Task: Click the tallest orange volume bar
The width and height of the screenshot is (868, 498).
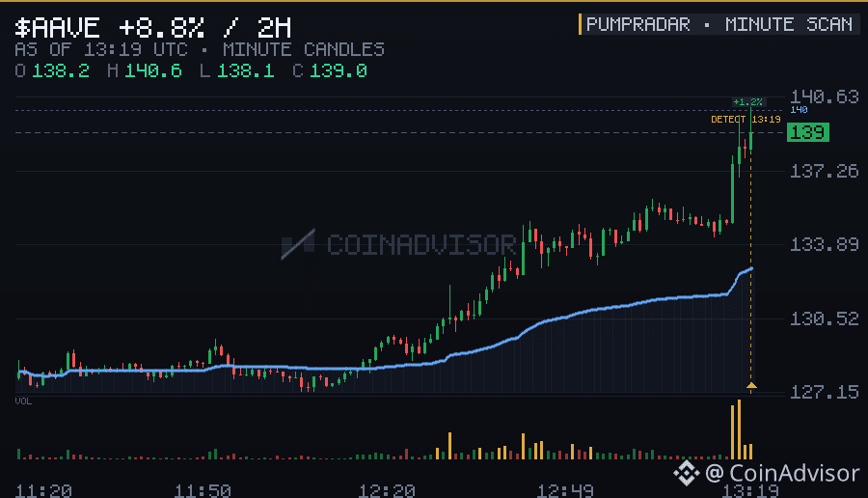Action: (739, 429)
